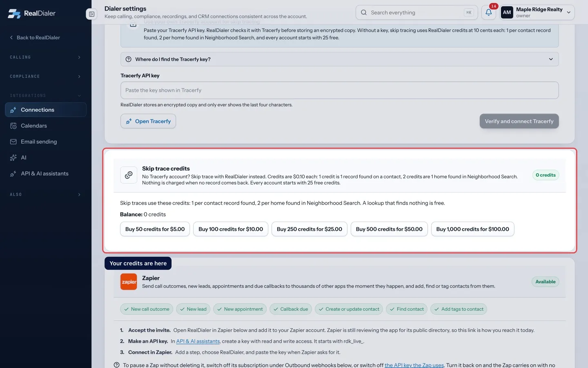Open Calendars in the sidebar

(x=46, y=126)
